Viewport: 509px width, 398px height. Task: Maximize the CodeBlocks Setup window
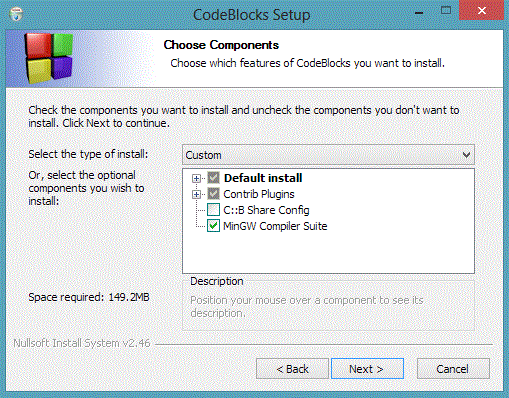(x=446, y=11)
